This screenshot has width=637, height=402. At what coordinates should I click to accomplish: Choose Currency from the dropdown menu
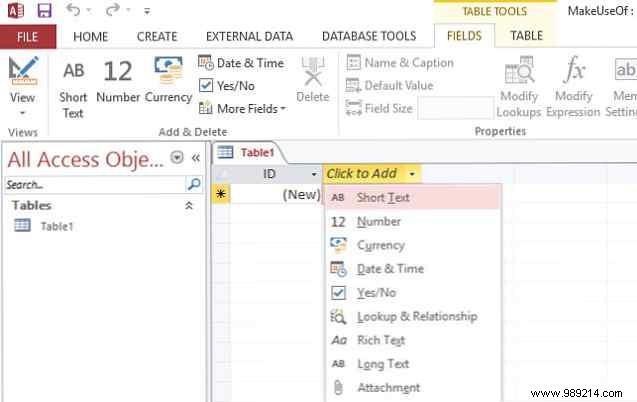[413, 245]
